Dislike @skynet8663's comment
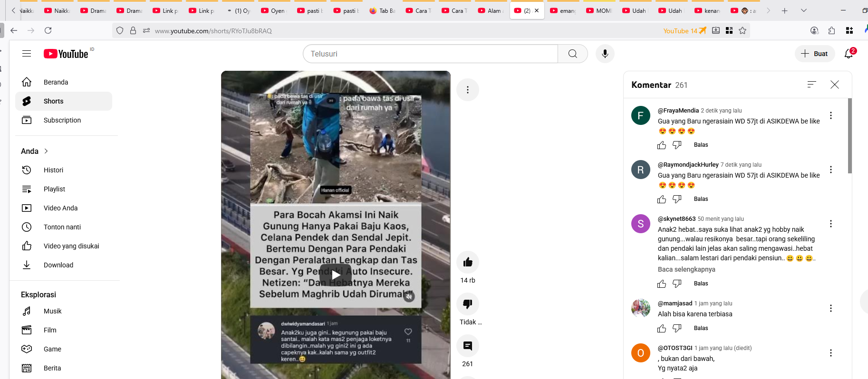Image resolution: width=868 pixels, height=379 pixels. (677, 284)
